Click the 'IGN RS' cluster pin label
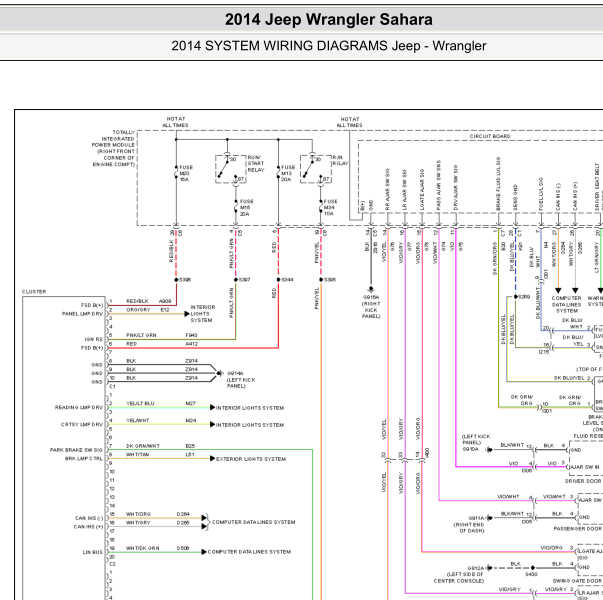The height and width of the screenshot is (600, 603). tap(94, 339)
